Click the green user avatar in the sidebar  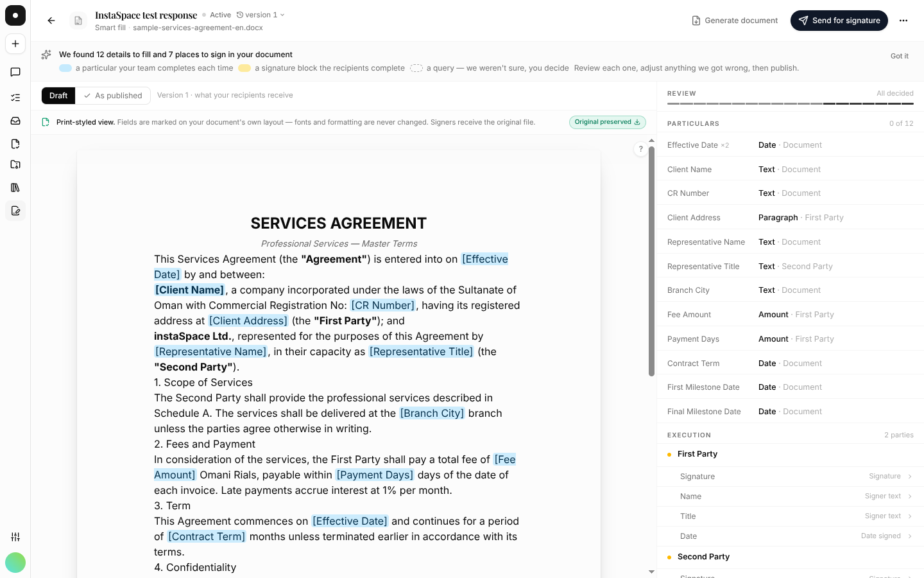pos(15,563)
